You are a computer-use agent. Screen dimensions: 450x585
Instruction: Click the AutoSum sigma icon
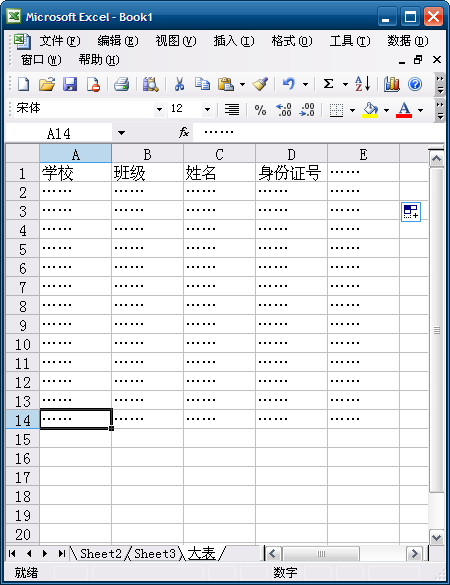pyautogui.click(x=328, y=84)
